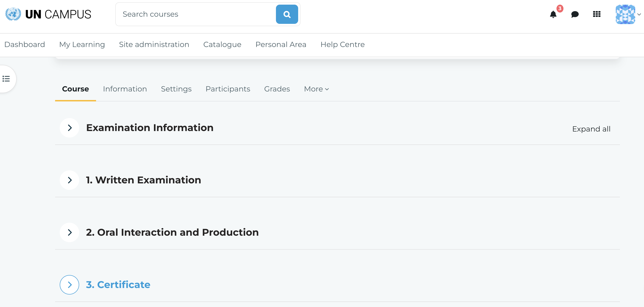Open the Catalogue page
The image size is (644, 307).
click(222, 44)
